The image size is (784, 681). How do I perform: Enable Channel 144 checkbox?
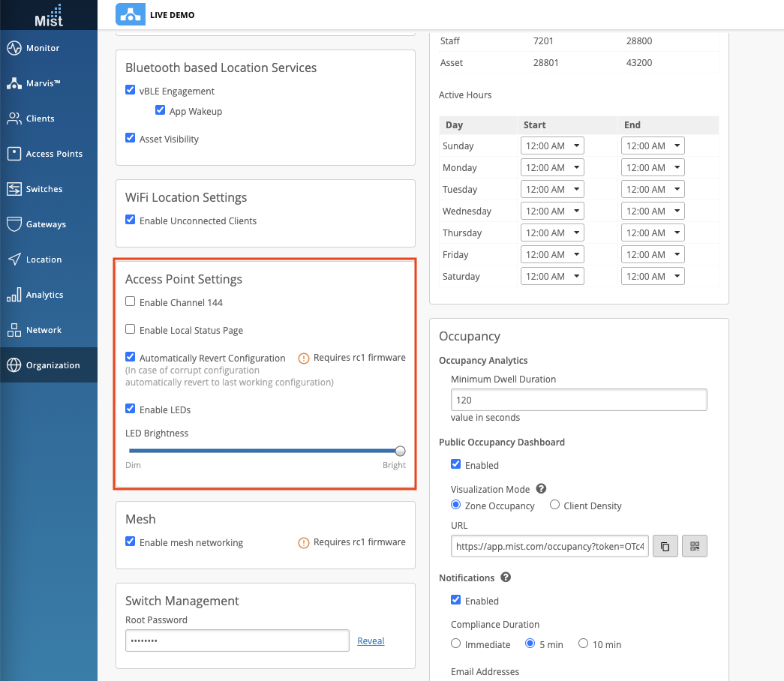coord(131,302)
